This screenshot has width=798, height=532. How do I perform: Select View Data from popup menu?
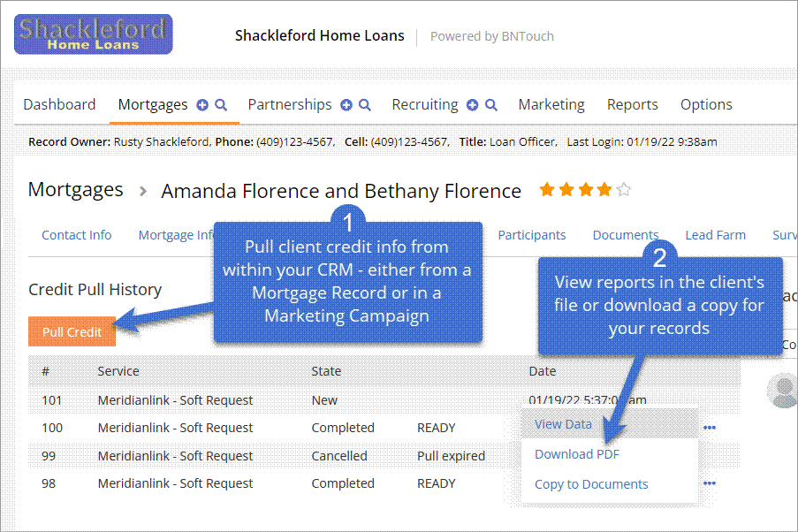(x=563, y=424)
